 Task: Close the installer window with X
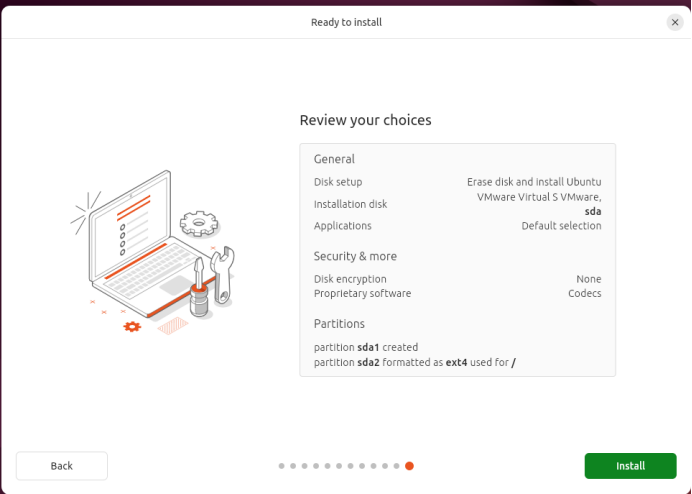[x=675, y=22]
